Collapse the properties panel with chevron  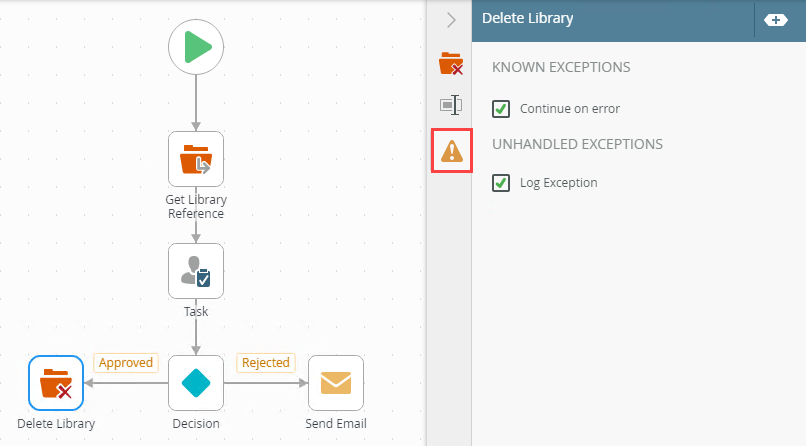coord(451,20)
